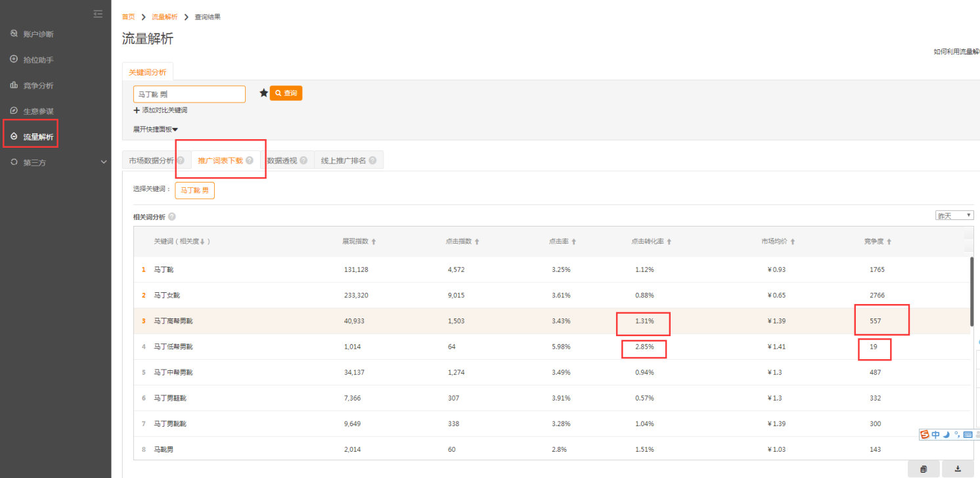Click the star favorite icon beside search box
The image size is (980, 478).
click(263, 93)
